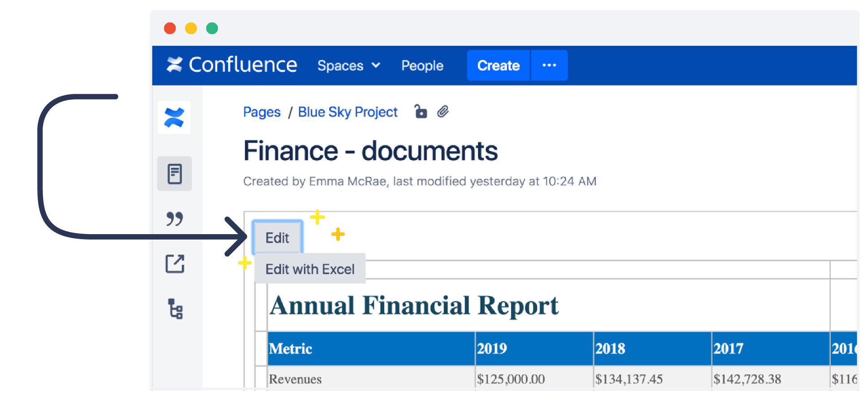Click the $142,728.38 cell
This screenshot has height=401, width=868.
[747, 379]
